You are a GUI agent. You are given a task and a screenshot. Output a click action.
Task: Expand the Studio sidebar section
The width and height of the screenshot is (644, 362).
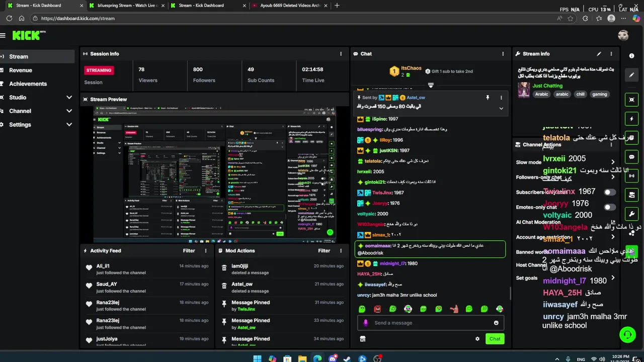[69, 98]
